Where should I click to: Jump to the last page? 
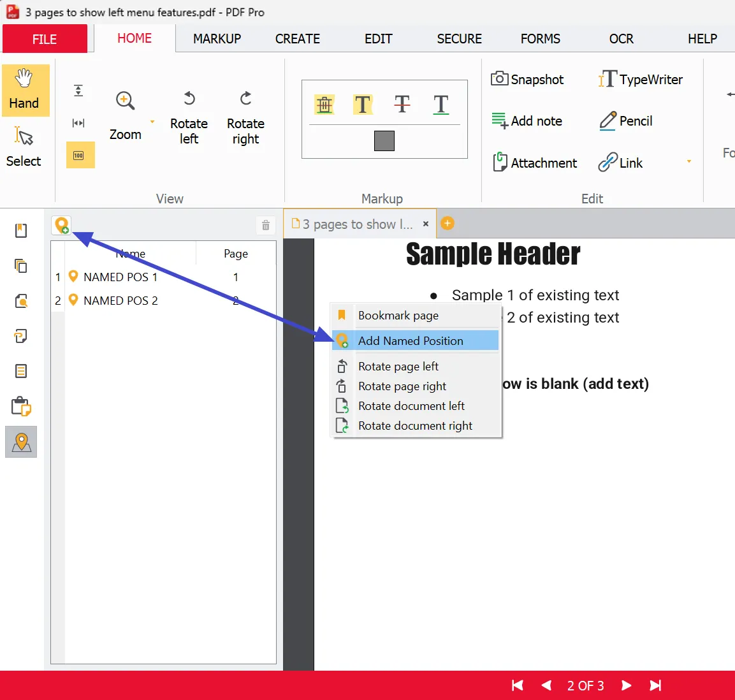tap(655, 685)
